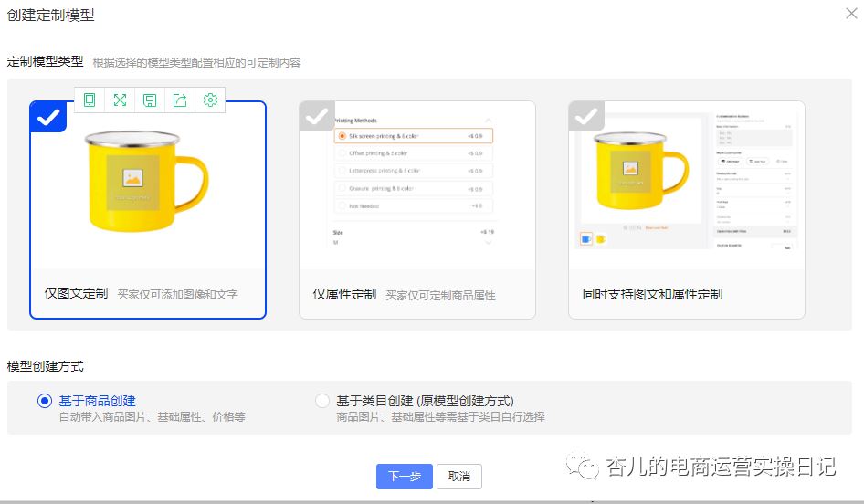The image size is (864, 504).
Task: Click the 取消 button
Action: coord(459,477)
